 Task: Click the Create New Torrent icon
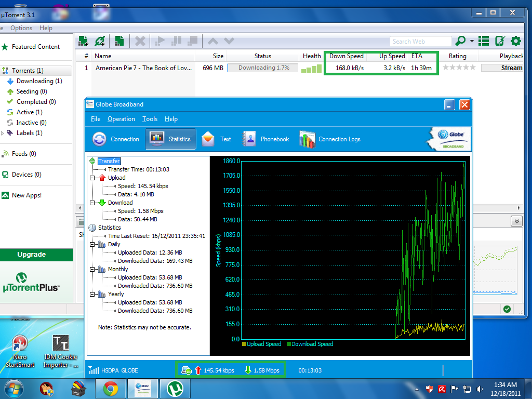(119, 41)
